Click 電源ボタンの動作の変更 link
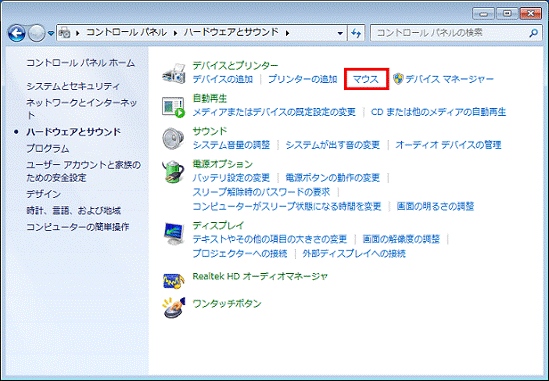This screenshot has height=381, width=549. [333, 178]
